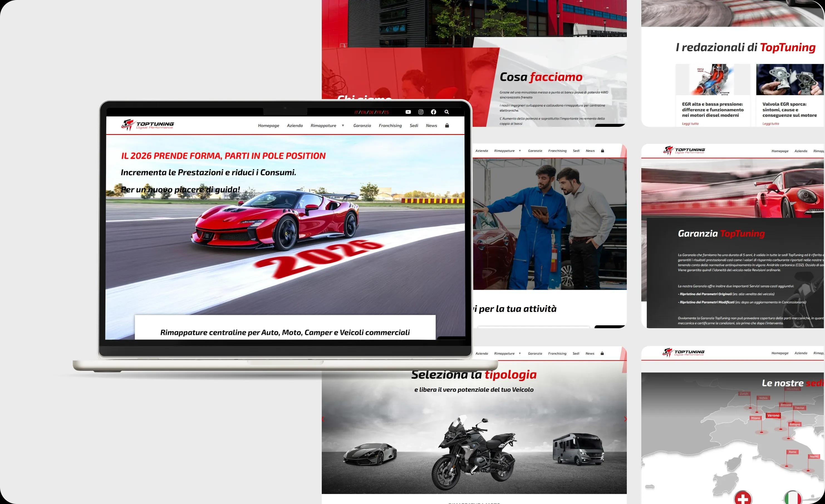
Task: Click the 'I redazionali di TopTuning' heading
Action: coord(746,48)
